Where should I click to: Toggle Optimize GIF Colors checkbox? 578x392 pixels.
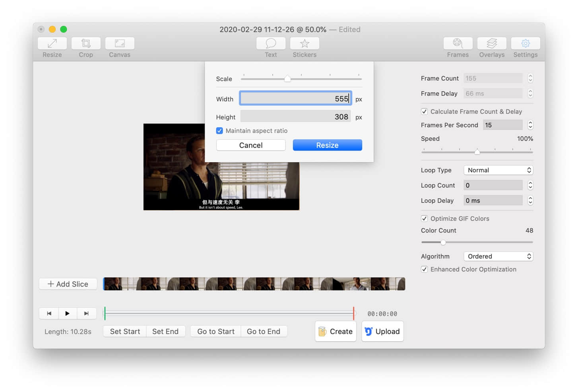[424, 219]
